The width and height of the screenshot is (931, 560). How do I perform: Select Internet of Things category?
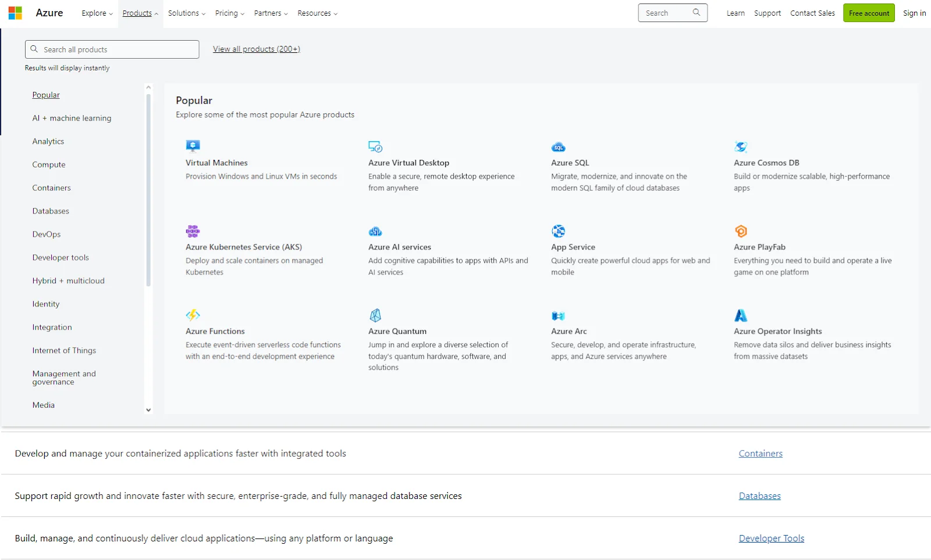pos(64,351)
